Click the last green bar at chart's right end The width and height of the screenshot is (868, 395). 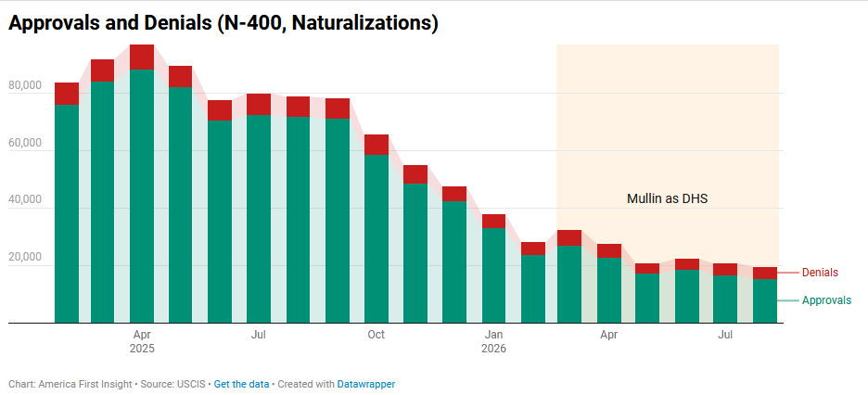[x=764, y=301]
